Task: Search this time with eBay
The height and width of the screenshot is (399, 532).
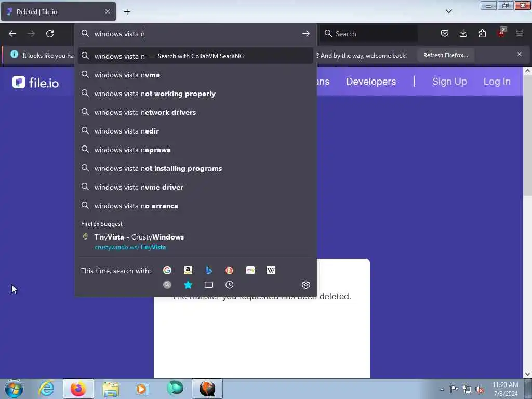Action: point(250,270)
